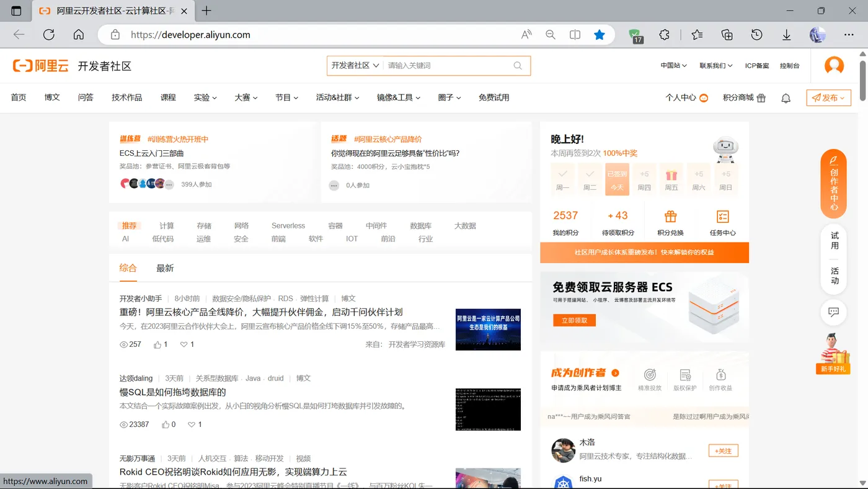The image size is (868, 489).
Task: Open the 重磅 article thumbnail image
Action: click(x=488, y=330)
